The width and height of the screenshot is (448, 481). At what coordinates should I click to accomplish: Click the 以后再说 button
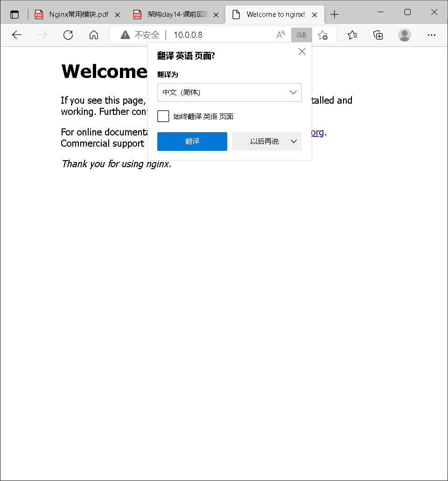tap(264, 141)
